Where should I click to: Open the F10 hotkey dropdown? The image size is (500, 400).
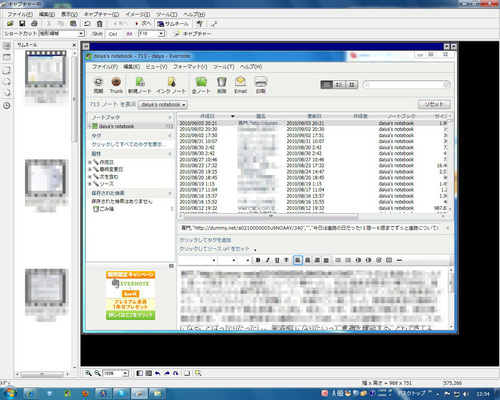(x=152, y=34)
